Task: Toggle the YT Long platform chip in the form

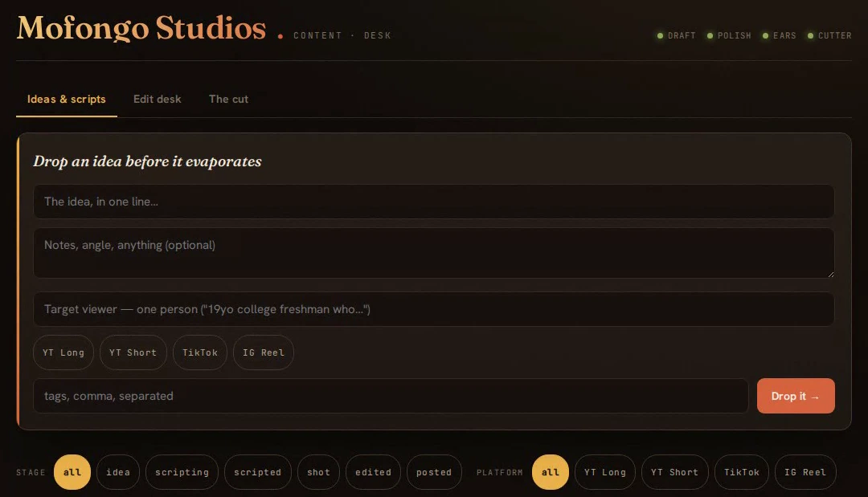Action: tap(63, 352)
